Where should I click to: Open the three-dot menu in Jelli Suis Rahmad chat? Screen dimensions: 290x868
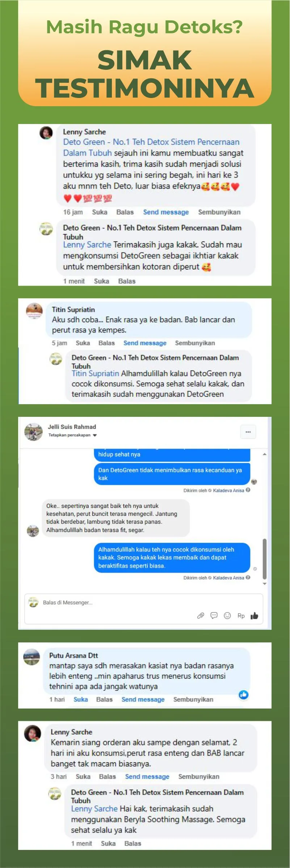pos(248,432)
